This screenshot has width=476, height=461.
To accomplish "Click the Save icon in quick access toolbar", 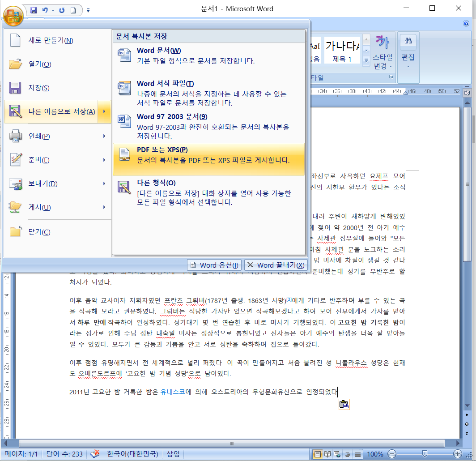I will click(x=34, y=10).
